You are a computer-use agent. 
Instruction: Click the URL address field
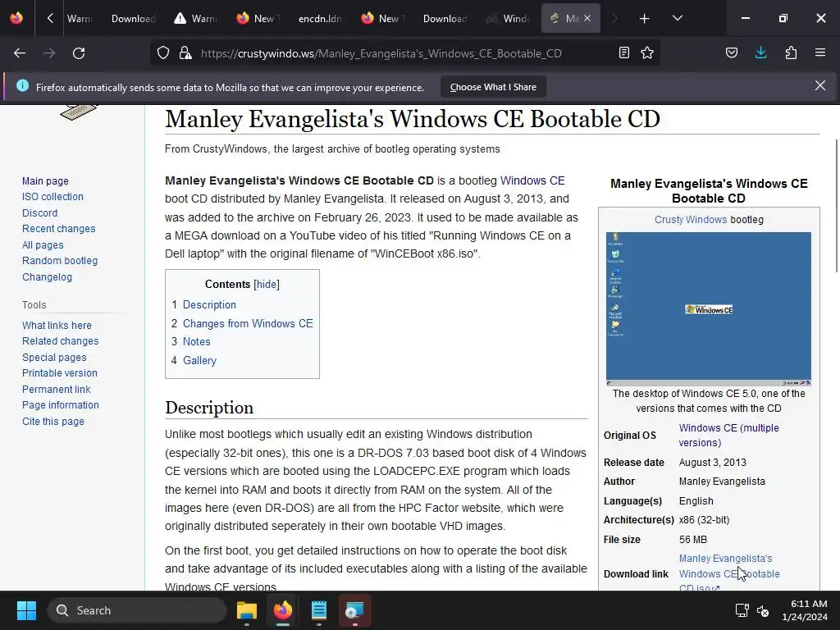click(381, 53)
